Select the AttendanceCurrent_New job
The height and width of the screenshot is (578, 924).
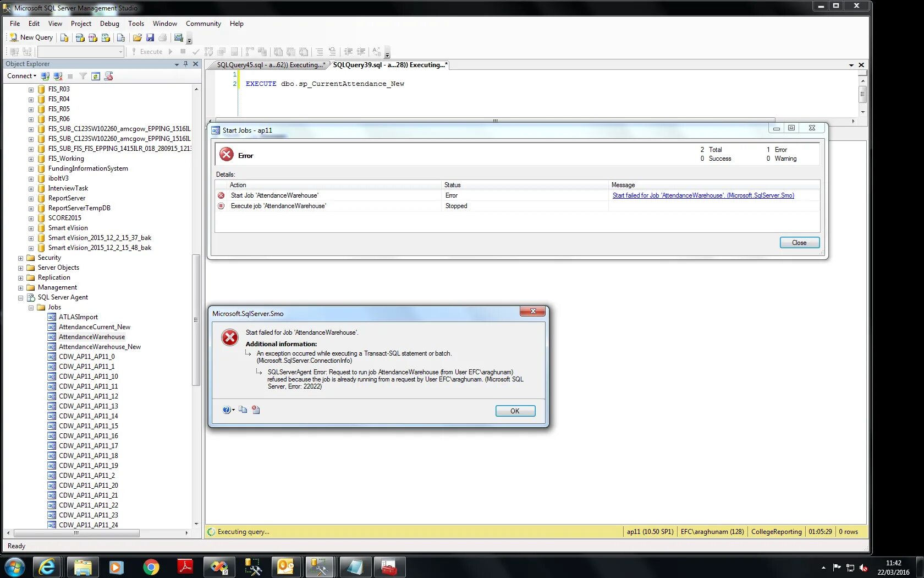[x=95, y=327]
